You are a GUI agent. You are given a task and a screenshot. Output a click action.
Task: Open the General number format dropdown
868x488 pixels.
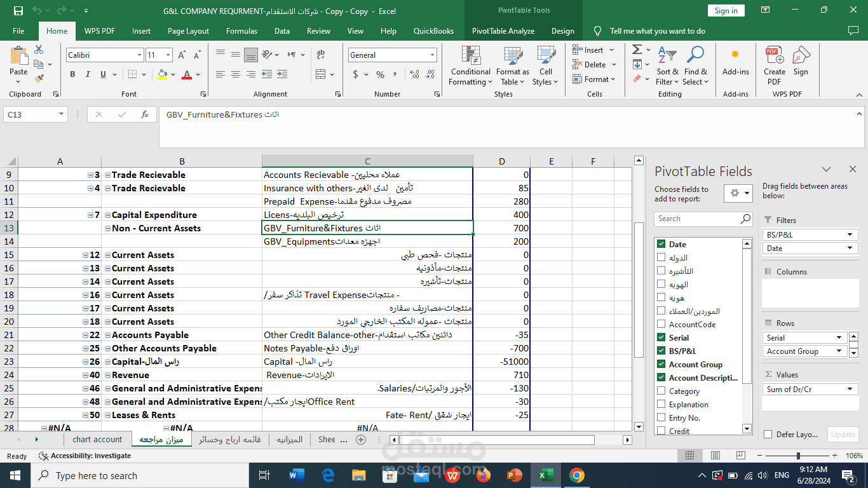click(432, 55)
